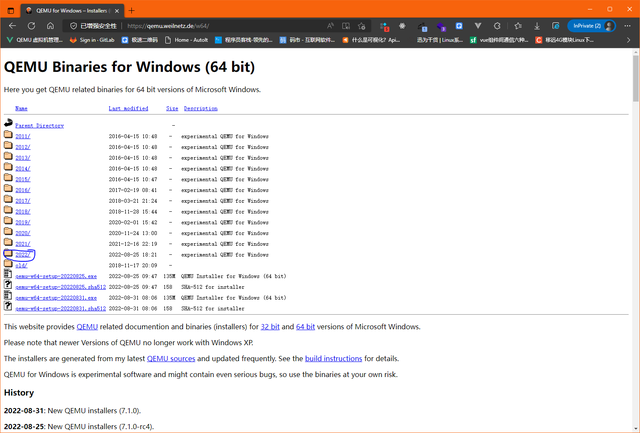Download qemu-w64-setup-20220825.exe

tap(56, 276)
